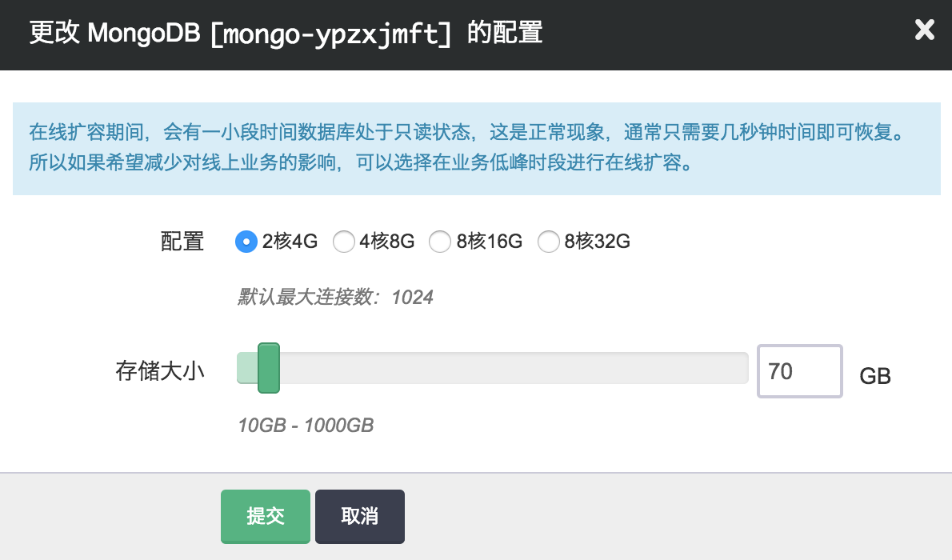The height and width of the screenshot is (560, 952).
Task: Click the green storage size slider handle
Action: click(268, 368)
